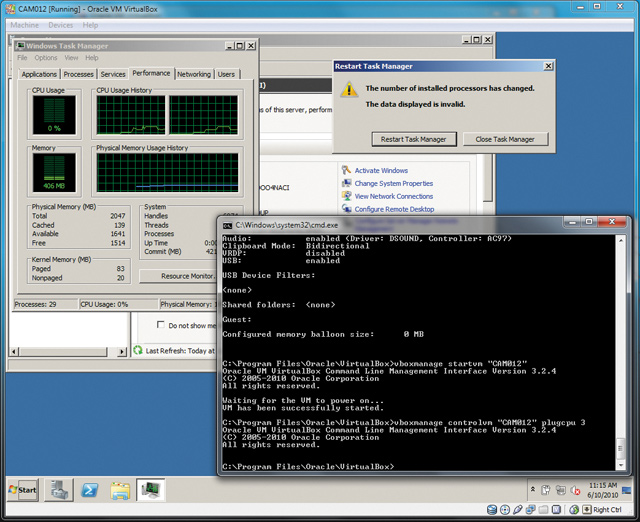The width and height of the screenshot is (640, 522).
Task: Click the Close Task Manager button
Action: pos(505,139)
